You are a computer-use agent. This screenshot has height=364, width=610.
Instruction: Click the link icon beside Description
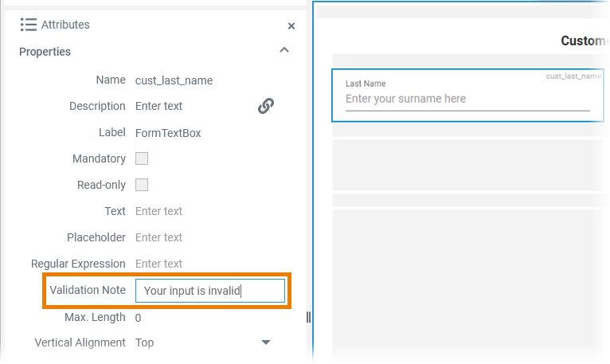[x=266, y=106]
